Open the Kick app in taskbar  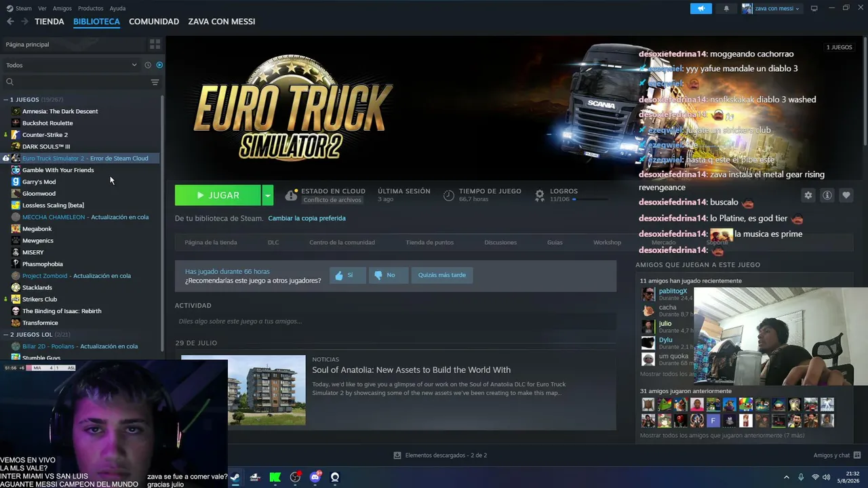coord(275,477)
